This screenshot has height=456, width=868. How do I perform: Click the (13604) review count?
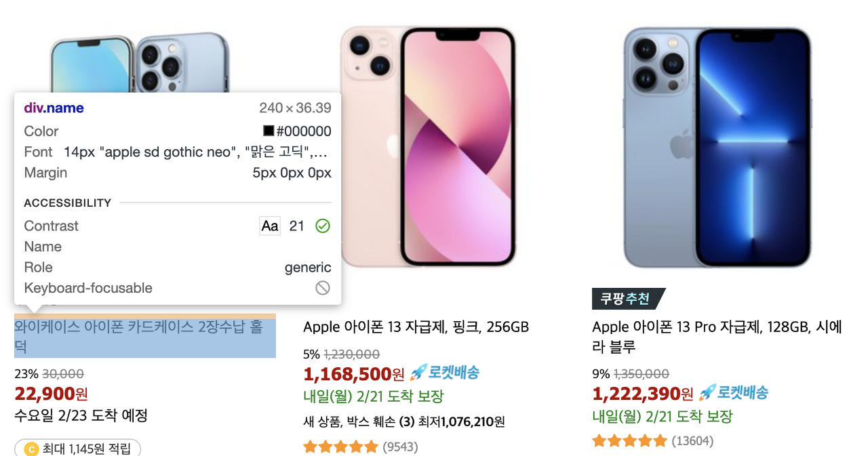(692, 442)
